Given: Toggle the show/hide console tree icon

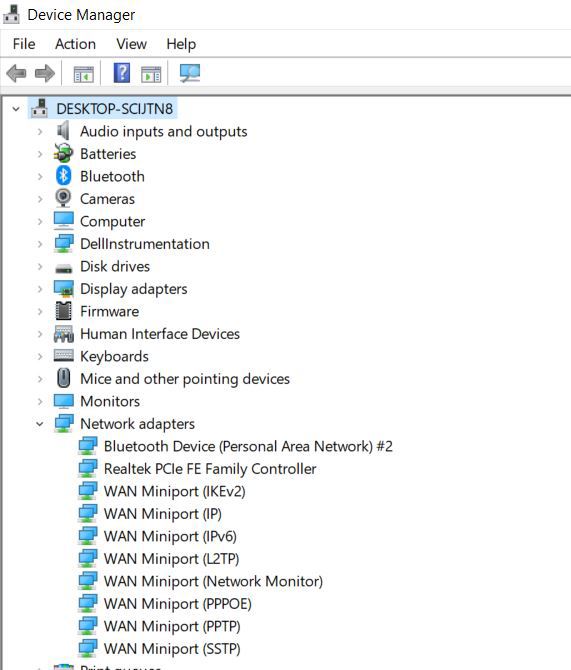Looking at the screenshot, I should (83, 74).
